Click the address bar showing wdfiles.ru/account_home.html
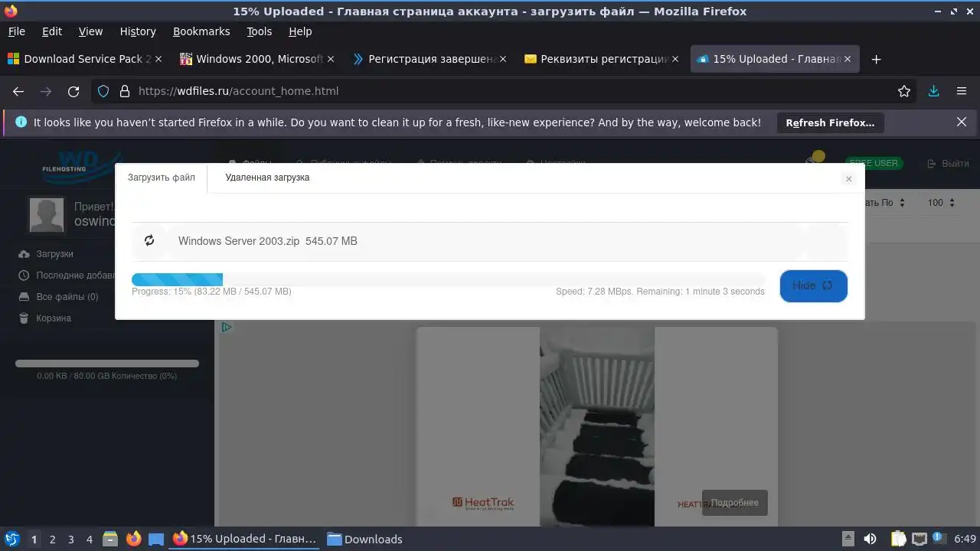The image size is (980, 551). point(505,91)
